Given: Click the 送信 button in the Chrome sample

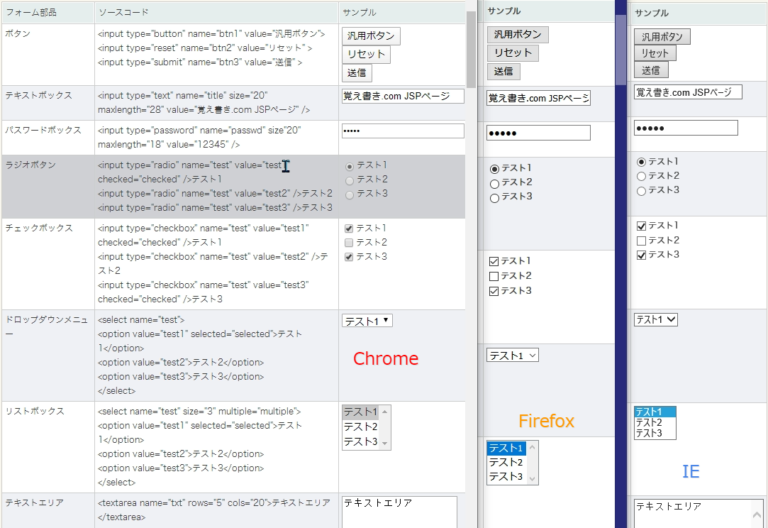Looking at the screenshot, I should (x=356, y=72).
